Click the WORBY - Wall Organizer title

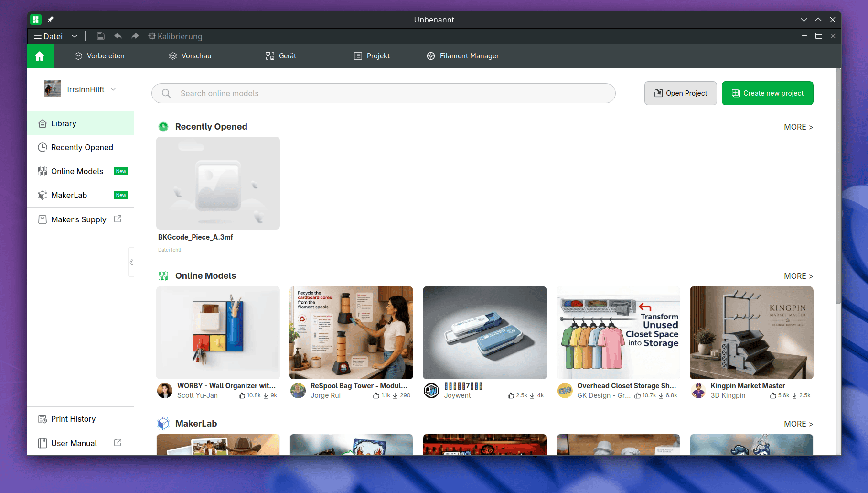pyautogui.click(x=226, y=386)
